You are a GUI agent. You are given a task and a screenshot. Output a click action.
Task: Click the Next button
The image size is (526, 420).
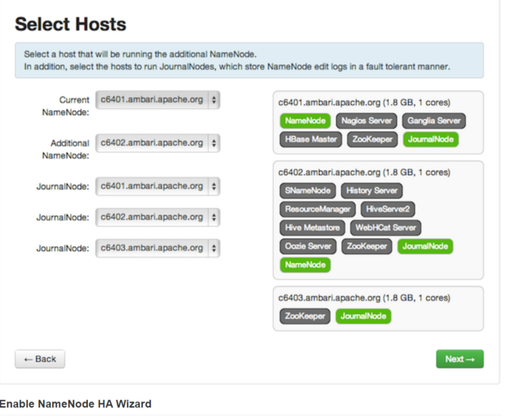pos(459,359)
